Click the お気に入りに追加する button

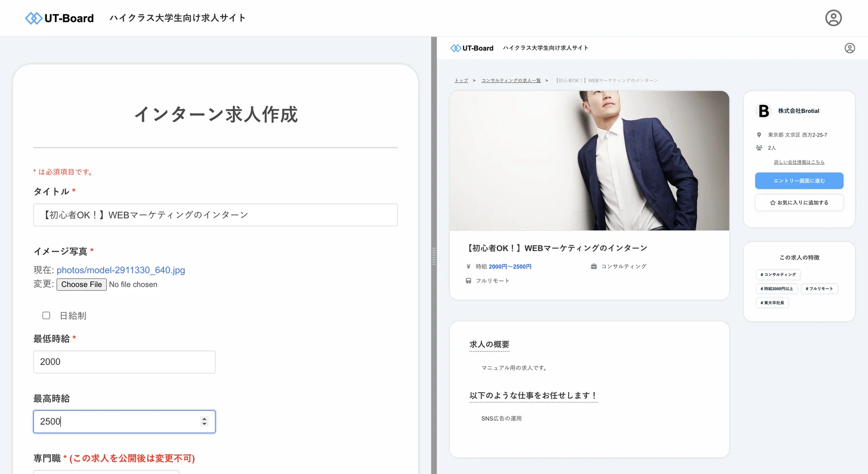tap(799, 203)
